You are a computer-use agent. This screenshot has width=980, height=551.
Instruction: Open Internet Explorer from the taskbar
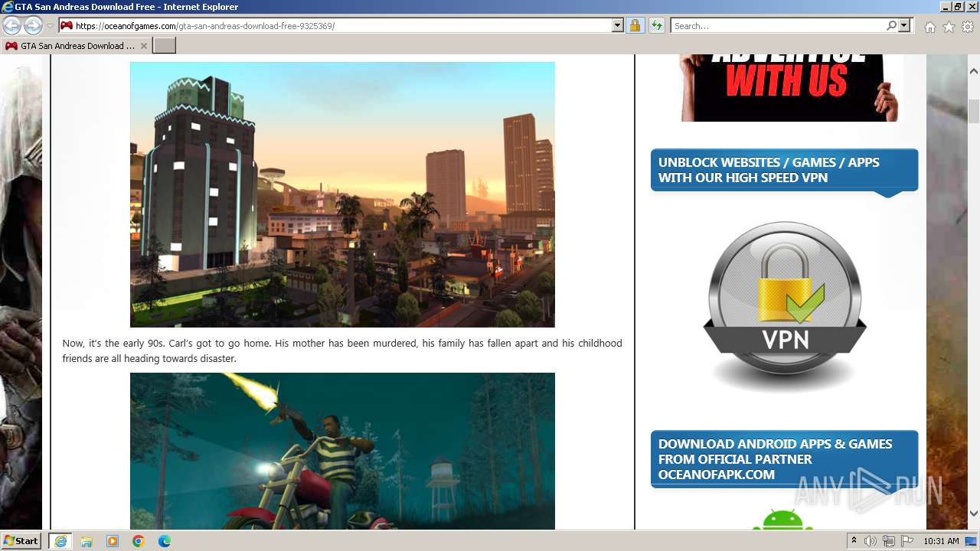coord(60,541)
